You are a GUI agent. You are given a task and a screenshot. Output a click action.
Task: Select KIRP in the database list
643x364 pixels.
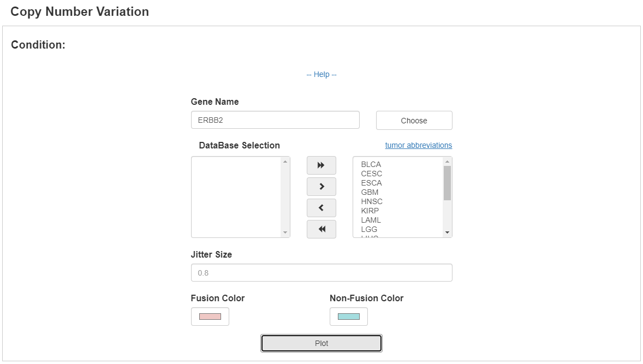[x=370, y=211]
